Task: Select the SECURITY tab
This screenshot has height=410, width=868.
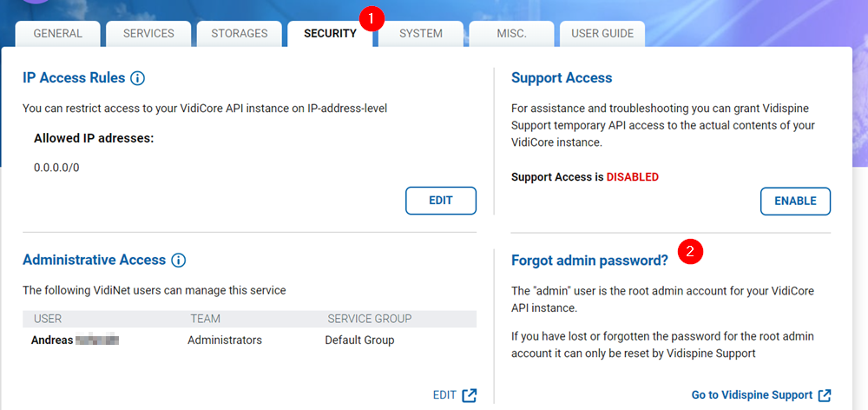Action: pyautogui.click(x=330, y=34)
